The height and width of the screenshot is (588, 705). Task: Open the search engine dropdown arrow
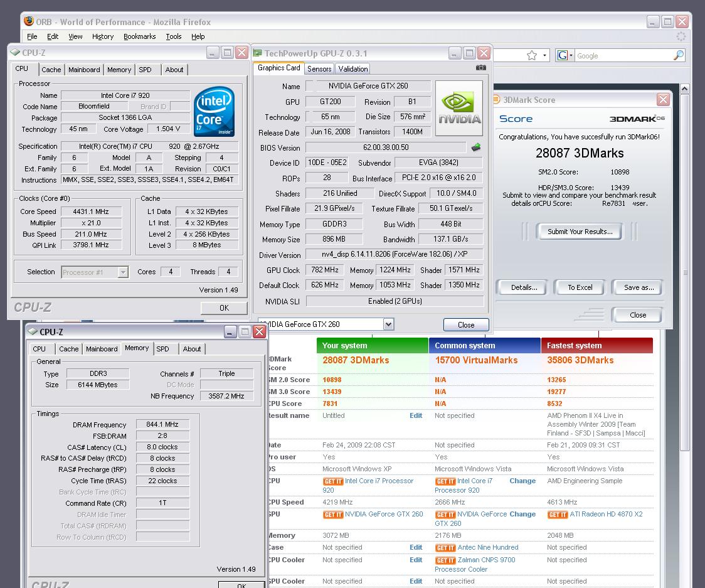(x=571, y=55)
